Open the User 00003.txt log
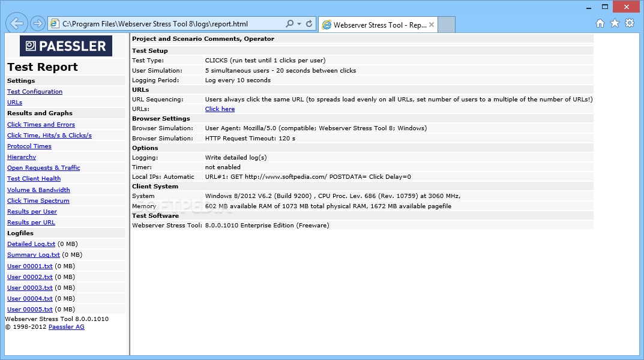The image size is (644, 360). click(x=30, y=288)
